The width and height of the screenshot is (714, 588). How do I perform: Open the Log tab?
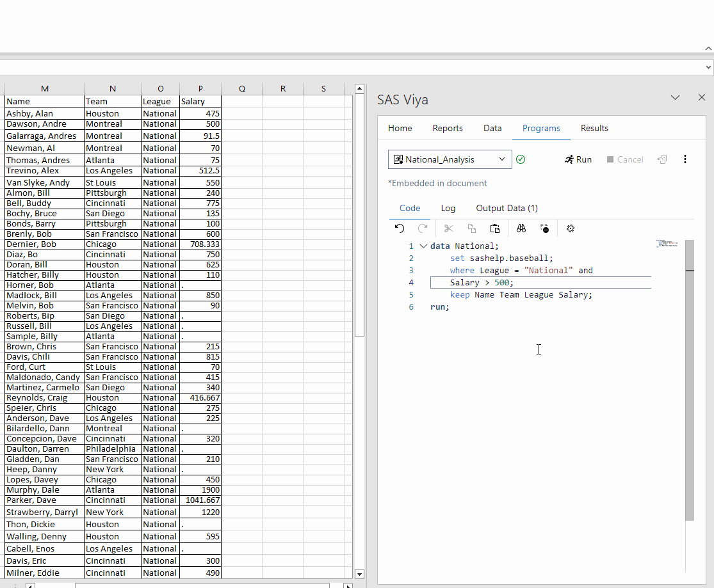point(448,208)
